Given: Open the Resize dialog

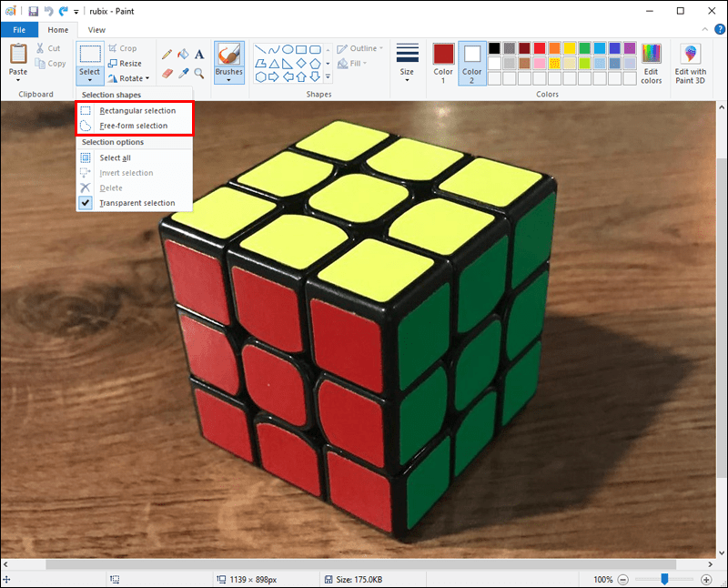Looking at the screenshot, I should (125, 64).
